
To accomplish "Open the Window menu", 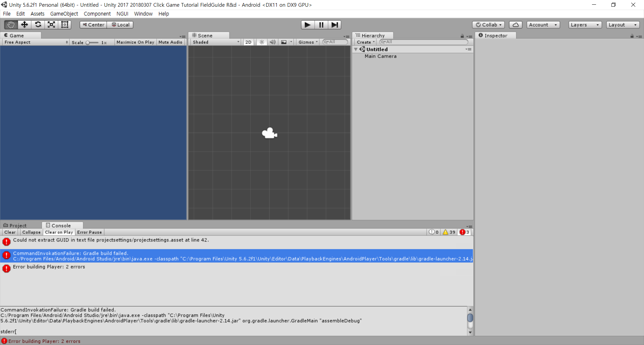I will [143, 14].
